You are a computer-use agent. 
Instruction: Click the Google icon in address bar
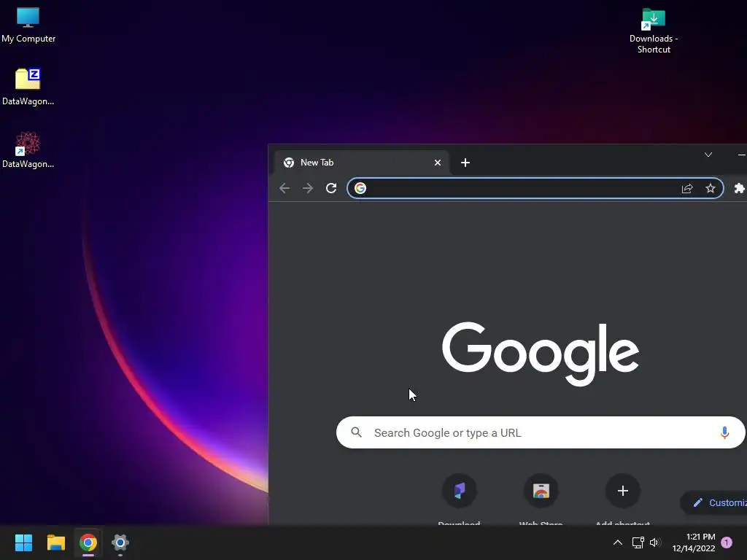[x=360, y=188]
